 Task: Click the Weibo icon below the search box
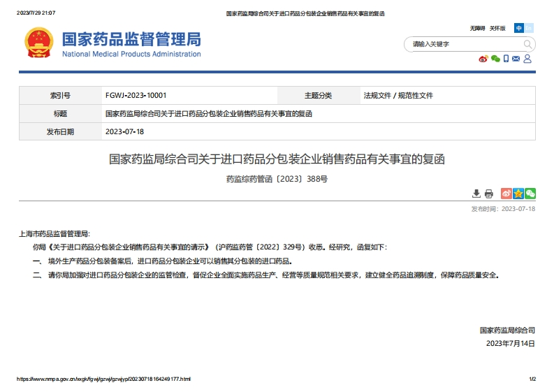tap(483, 59)
